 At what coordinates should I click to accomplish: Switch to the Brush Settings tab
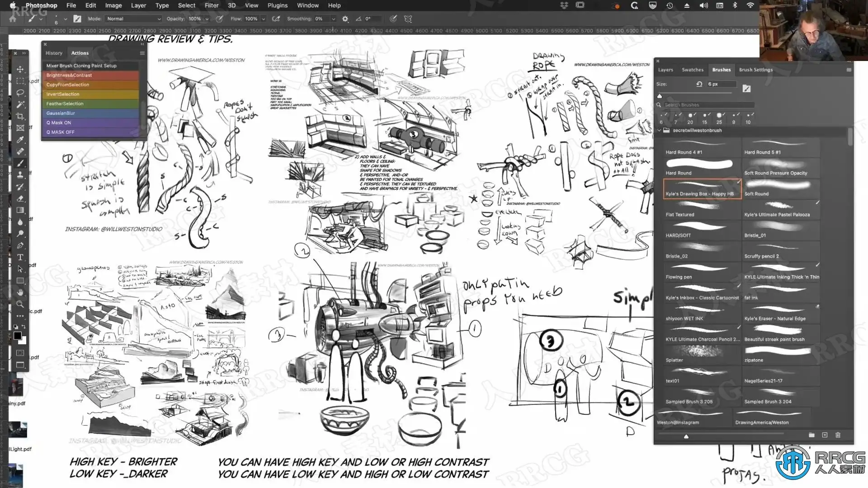pos(755,70)
